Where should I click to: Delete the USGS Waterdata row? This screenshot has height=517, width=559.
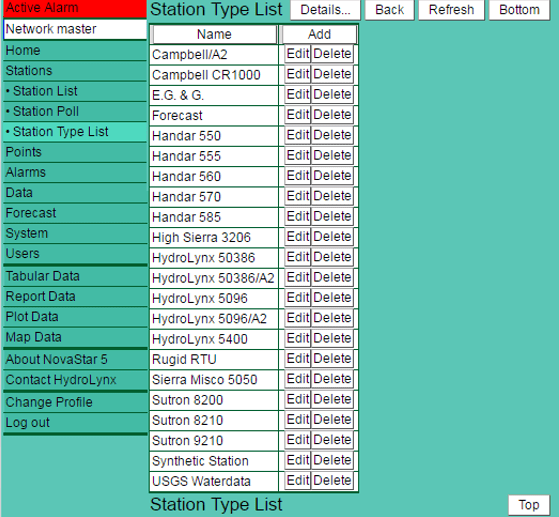tap(332, 481)
